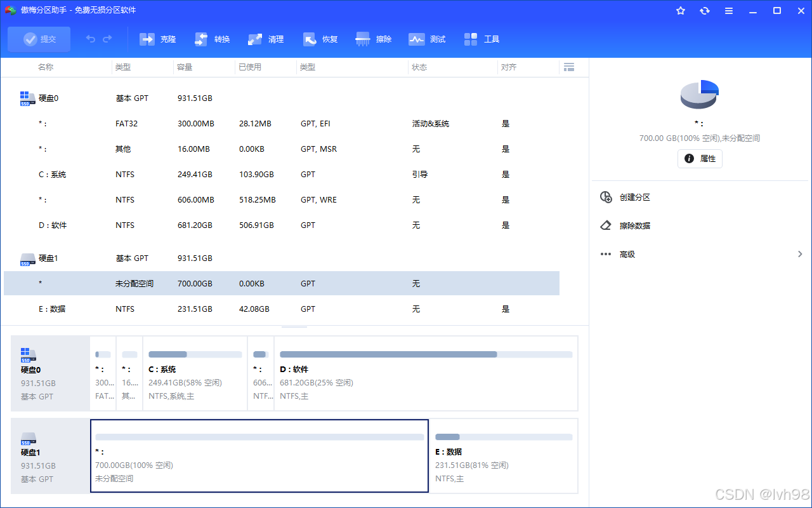Image resolution: width=812 pixels, height=508 pixels.
Task: Select the 606.00MB WRE partition row
Action: 282,200
